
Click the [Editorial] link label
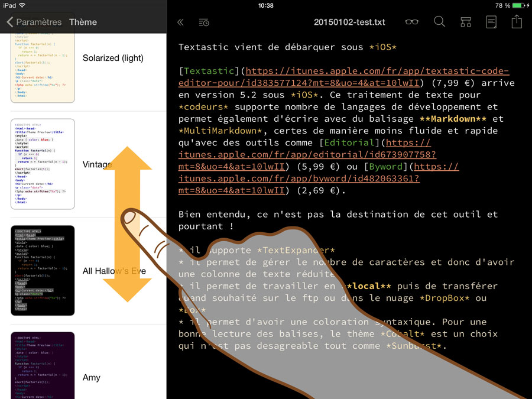coord(349,142)
